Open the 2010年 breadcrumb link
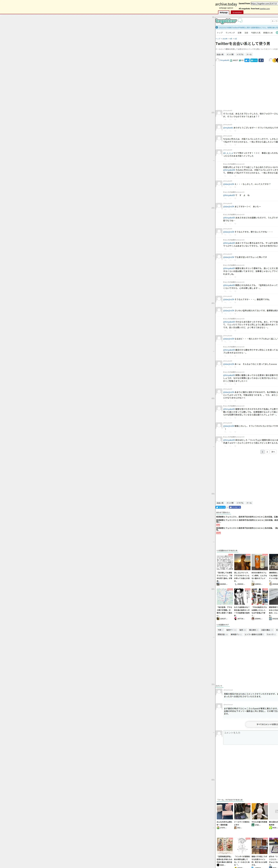 225,39
